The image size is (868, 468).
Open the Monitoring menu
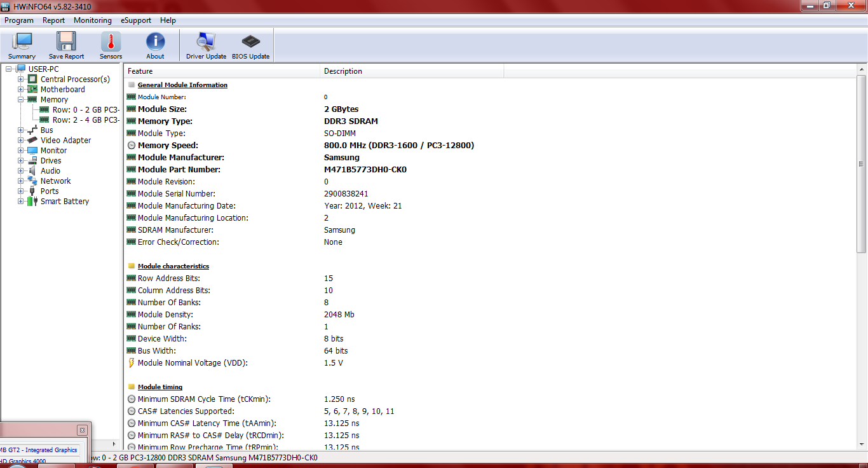point(93,20)
